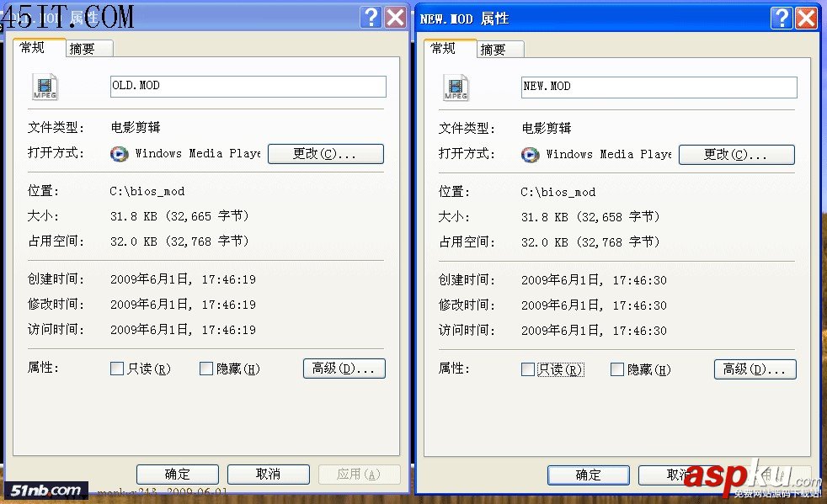Toggle hidden checkbox in OLD.MOD window

[206, 369]
